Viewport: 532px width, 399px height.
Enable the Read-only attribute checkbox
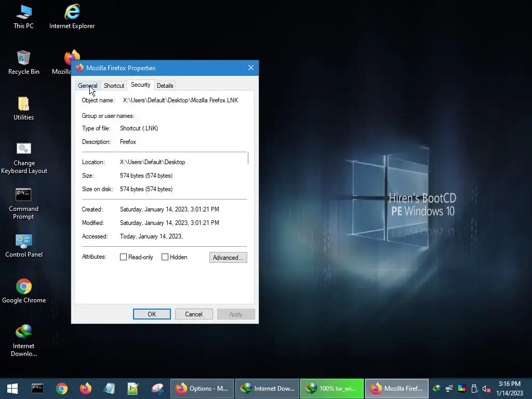pyautogui.click(x=124, y=257)
